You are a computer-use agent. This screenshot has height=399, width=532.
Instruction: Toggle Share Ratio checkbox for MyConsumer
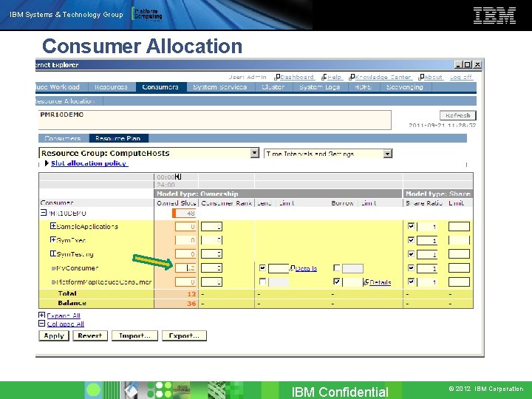[411, 268]
